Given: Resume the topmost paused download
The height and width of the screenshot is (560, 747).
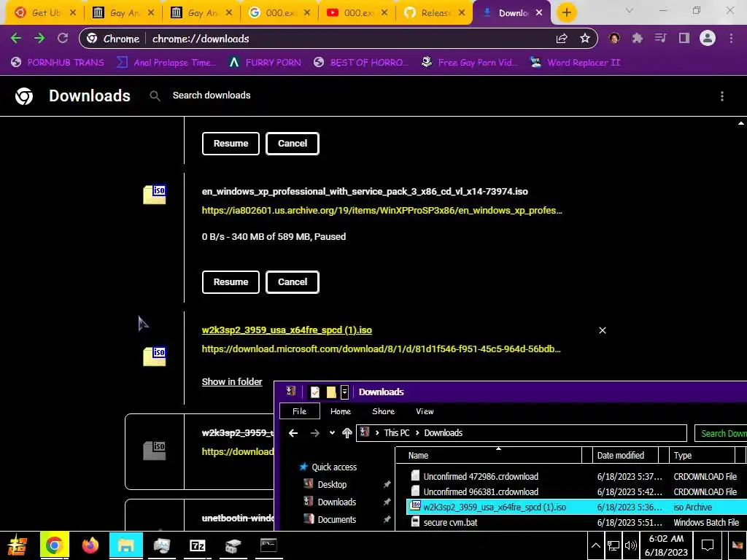Looking at the screenshot, I should pos(231,144).
